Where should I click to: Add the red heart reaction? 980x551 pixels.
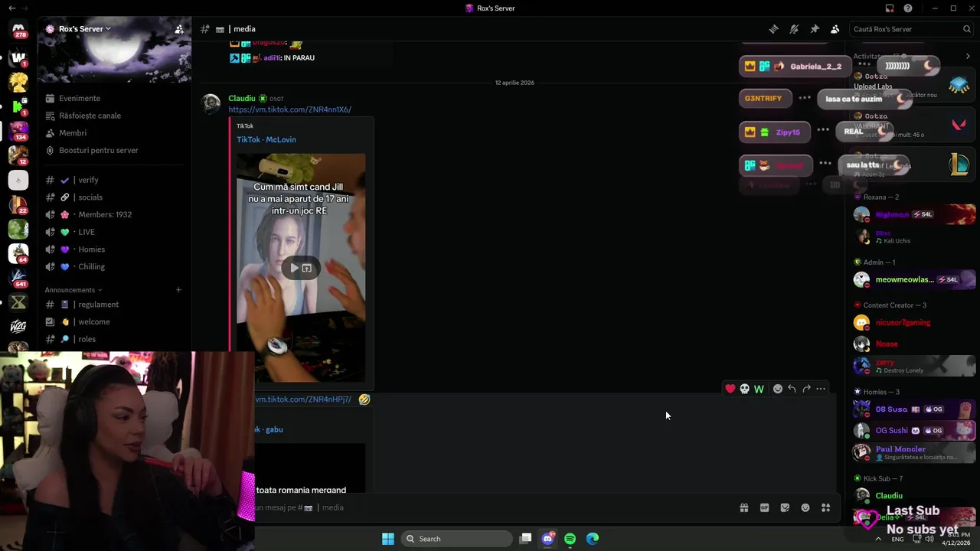(x=730, y=389)
